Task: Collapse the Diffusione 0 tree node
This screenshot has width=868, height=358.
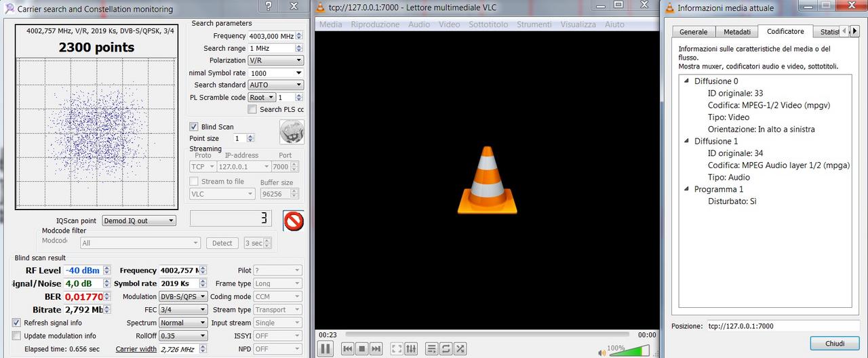Action: click(x=686, y=81)
